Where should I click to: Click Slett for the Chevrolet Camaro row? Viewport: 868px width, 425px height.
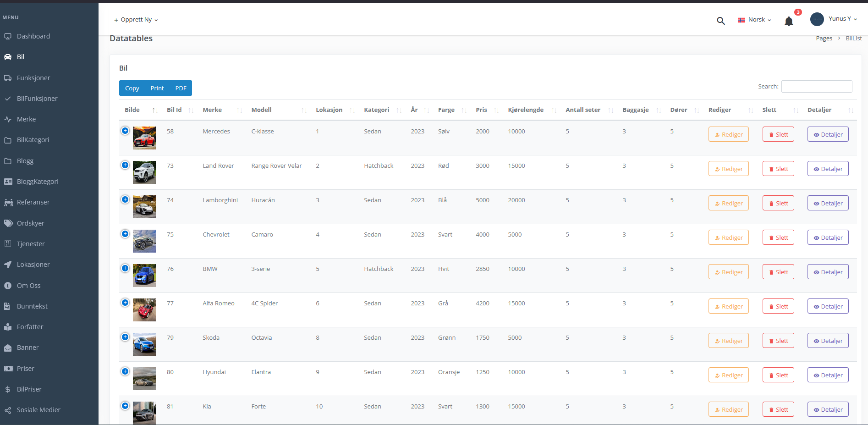[x=778, y=237]
